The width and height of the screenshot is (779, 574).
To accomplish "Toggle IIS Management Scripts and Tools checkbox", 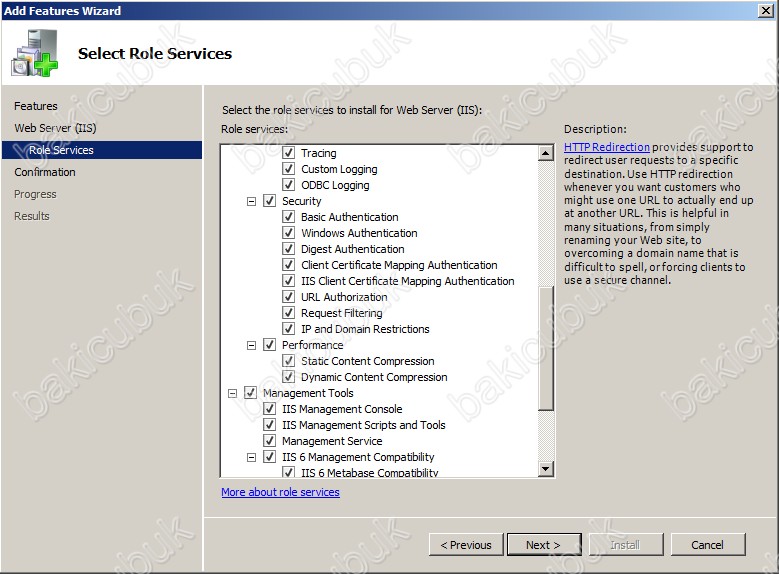I will tap(269, 424).
